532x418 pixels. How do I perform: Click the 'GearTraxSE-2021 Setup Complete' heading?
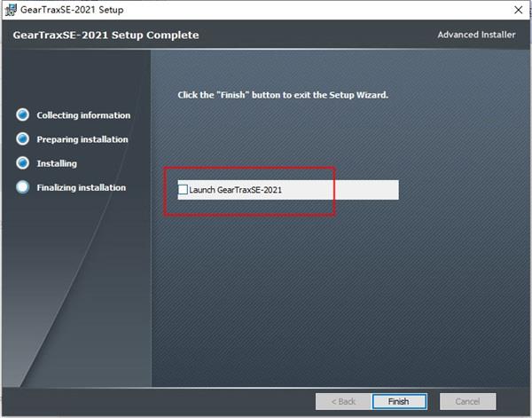point(106,35)
